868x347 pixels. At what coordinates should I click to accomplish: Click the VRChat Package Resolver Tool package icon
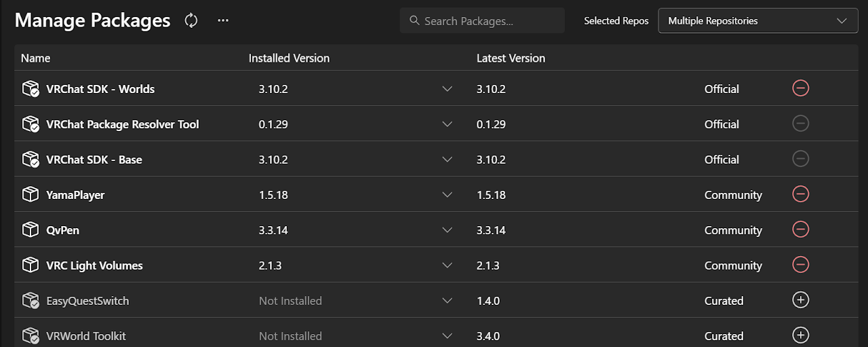[x=31, y=124]
